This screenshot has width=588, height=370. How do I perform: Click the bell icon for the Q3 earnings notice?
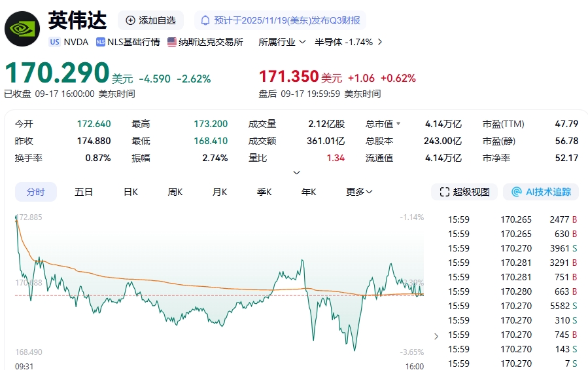click(x=205, y=20)
